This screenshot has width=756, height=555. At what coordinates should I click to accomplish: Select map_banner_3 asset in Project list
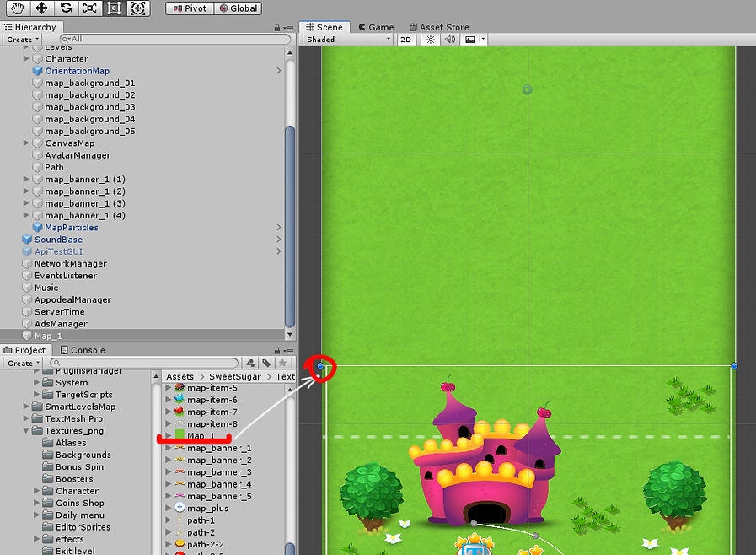pyautogui.click(x=218, y=472)
